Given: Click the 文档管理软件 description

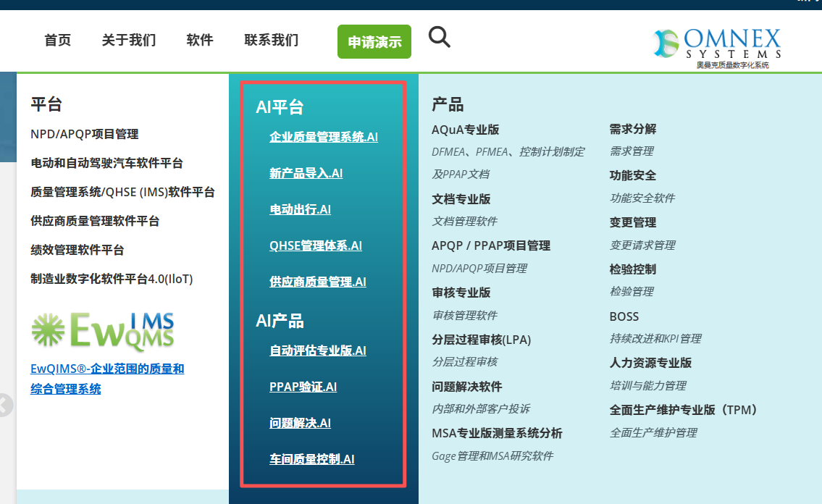Looking at the screenshot, I should pyautogui.click(x=464, y=222).
